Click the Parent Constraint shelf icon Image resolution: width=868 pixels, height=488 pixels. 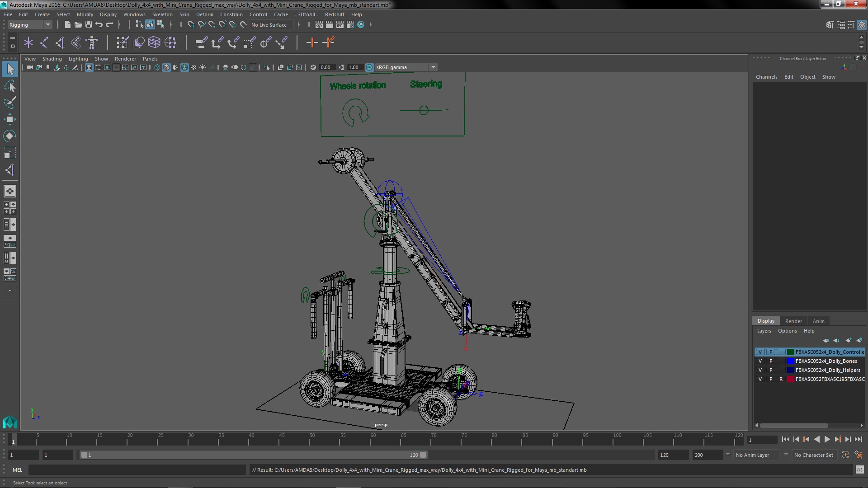(201, 42)
